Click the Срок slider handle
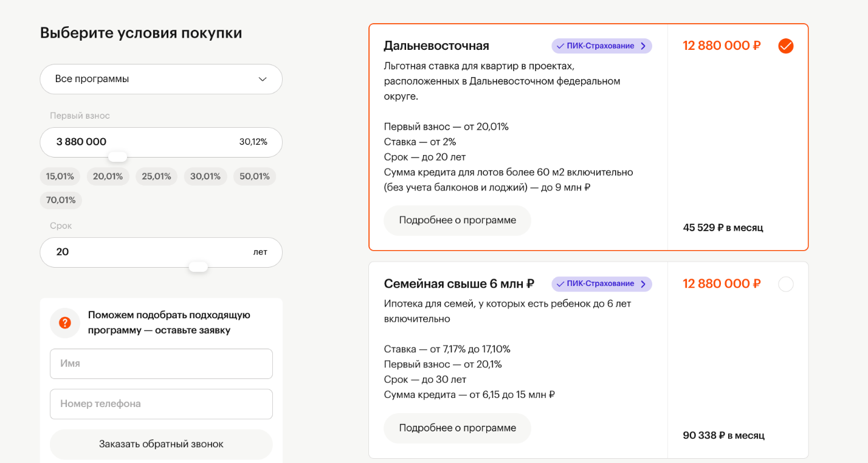 pos(198,267)
